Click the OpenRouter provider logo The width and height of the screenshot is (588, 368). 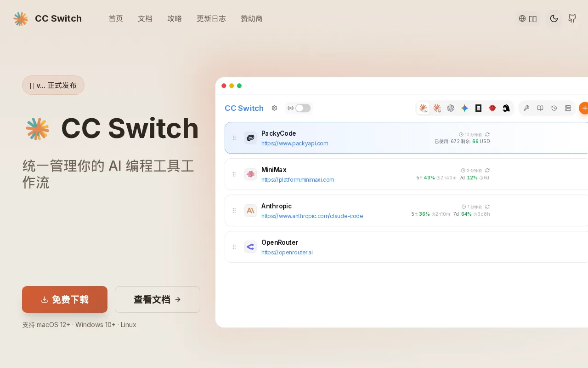pyautogui.click(x=250, y=247)
